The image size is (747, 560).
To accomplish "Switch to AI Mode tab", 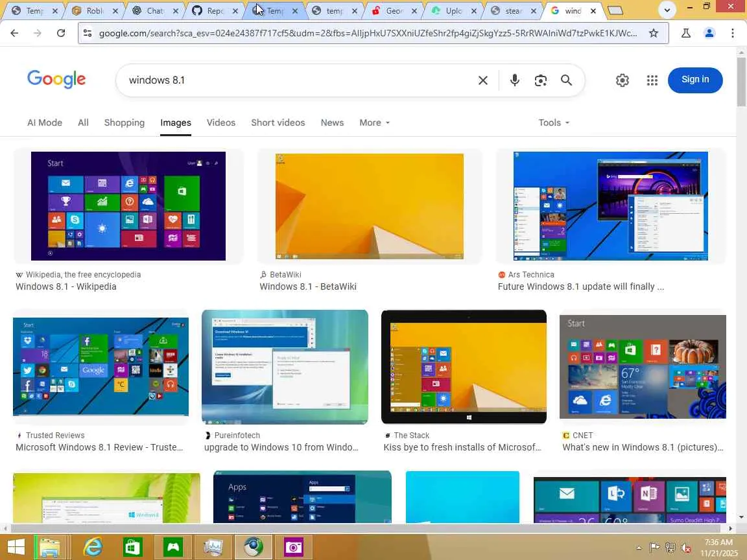I will coord(45,122).
